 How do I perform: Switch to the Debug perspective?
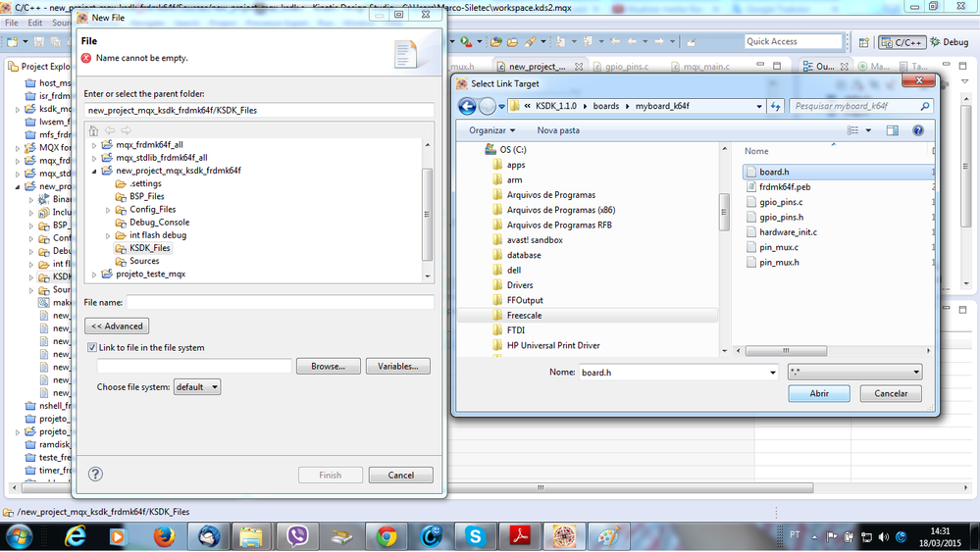(950, 42)
